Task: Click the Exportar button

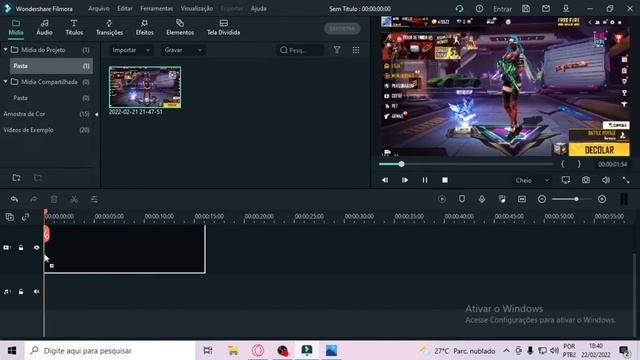Action: coord(342,29)
